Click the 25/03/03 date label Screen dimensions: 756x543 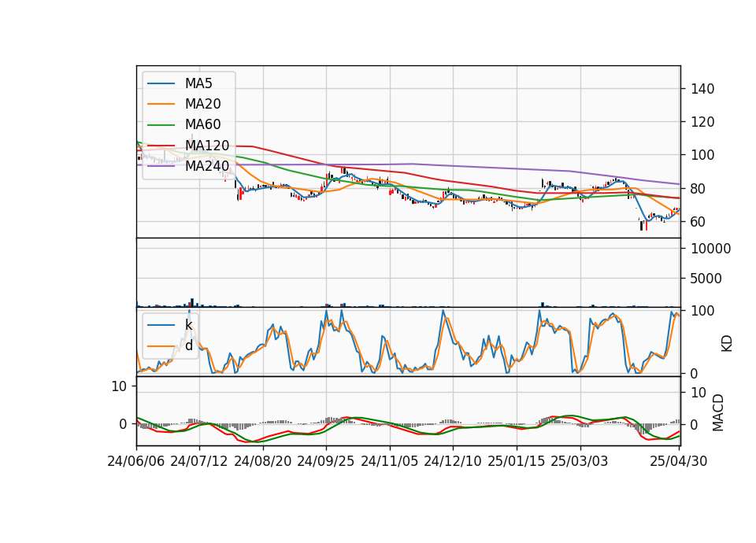[x=580, y=461]
